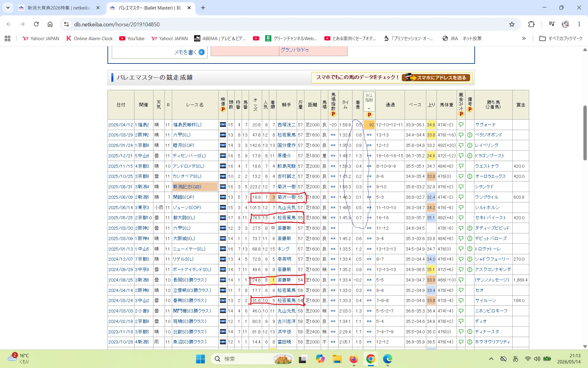Open Firefox from taskbar
588x368 pixels.
coord(354,359)
